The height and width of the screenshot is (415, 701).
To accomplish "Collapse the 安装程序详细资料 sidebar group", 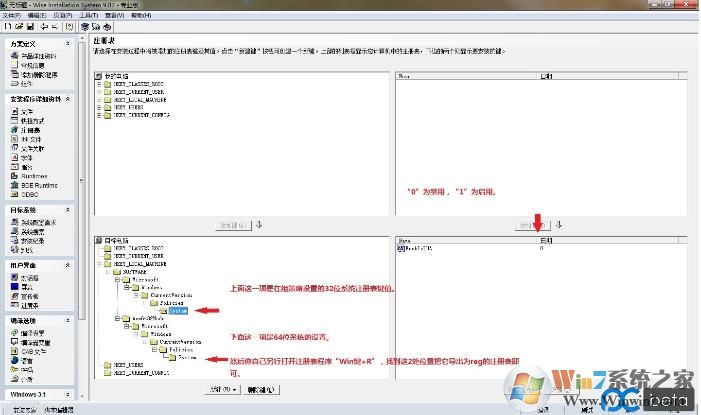I will (68, 99).
